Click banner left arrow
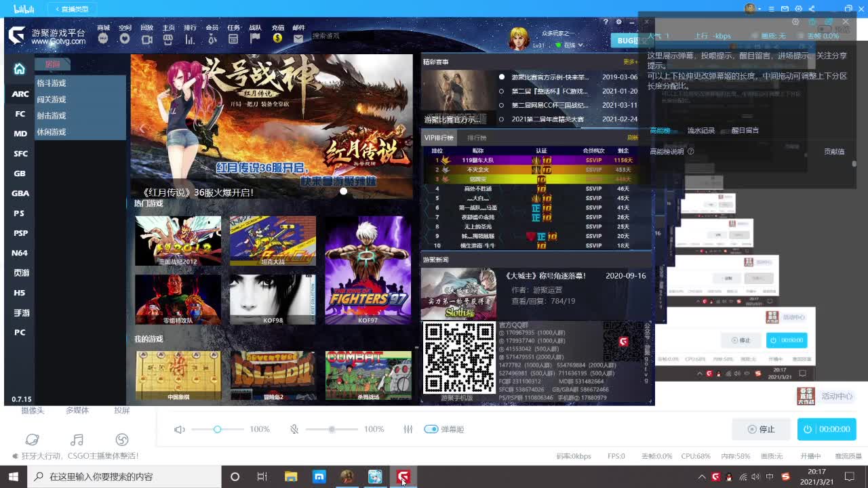Viewport: 868px width, 488px height. click(x=142, y=127)
